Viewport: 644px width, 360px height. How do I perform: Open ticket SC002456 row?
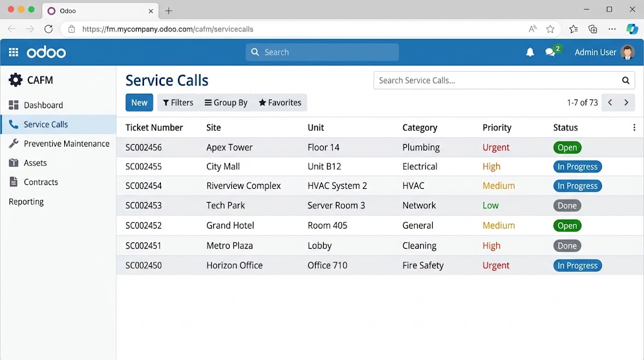point(380,147)
